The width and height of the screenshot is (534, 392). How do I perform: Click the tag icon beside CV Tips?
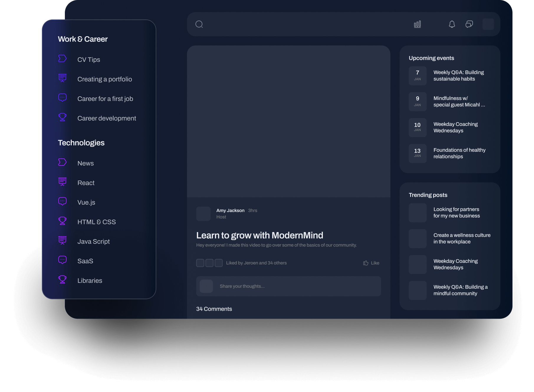pos(62,59)
